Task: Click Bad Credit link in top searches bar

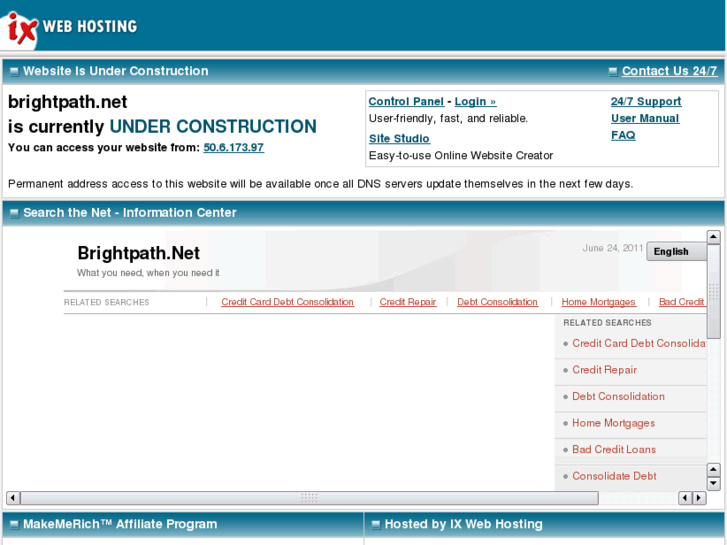Action: (682, 302)
